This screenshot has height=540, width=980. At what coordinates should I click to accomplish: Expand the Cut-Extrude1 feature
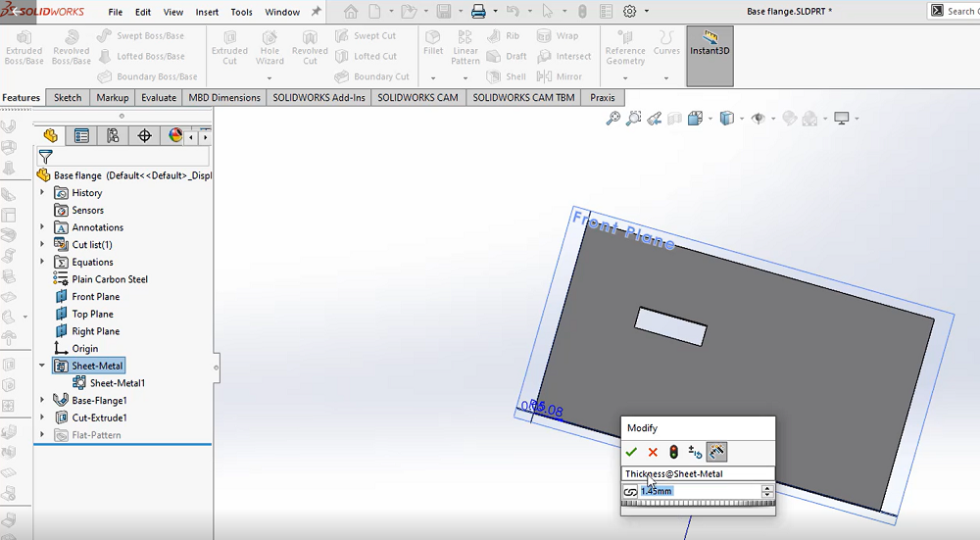(42, 417)
